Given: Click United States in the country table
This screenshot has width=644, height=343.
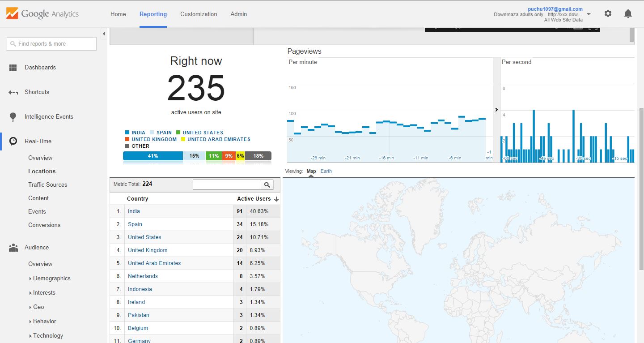Looking at the screenshot, I should point(144,237).
